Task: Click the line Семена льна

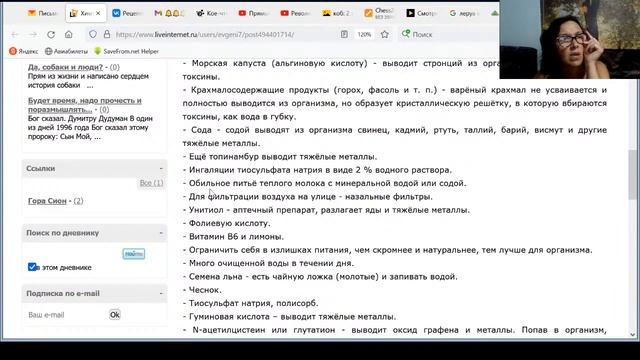Action: pos(320,276)
